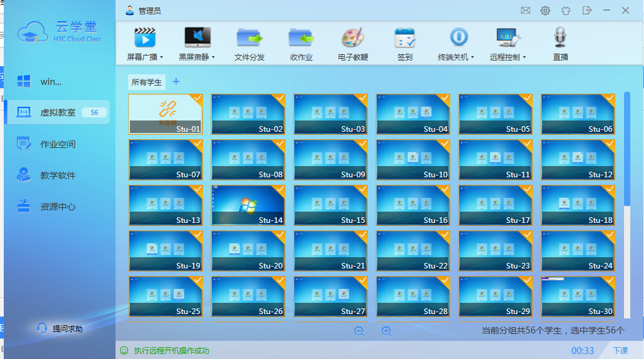Click the 提问求助 help text
Screen dimensions: 644x359
pyautogui.click(x=67, y=328)
